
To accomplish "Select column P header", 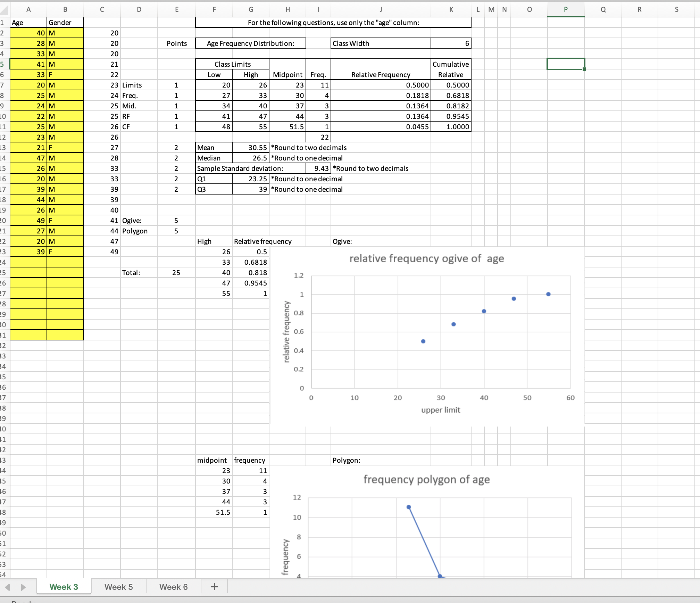I will tap(565, 9).
